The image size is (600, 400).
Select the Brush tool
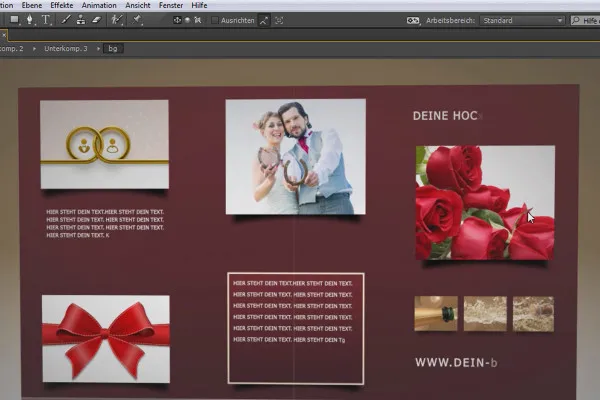[65, 20]
